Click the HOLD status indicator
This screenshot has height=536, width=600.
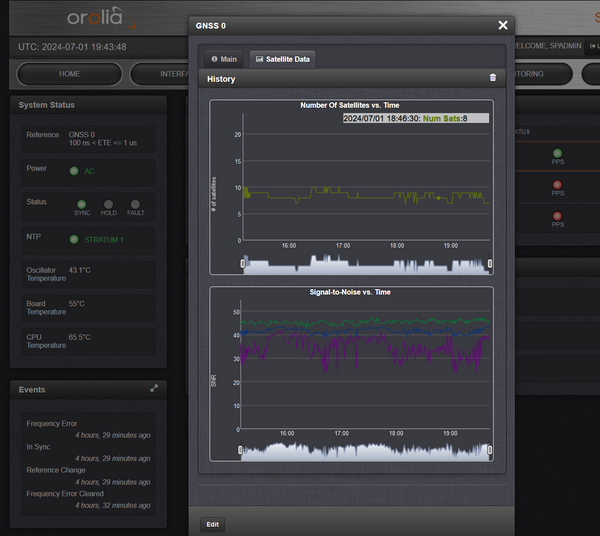(x=108, y=204)
